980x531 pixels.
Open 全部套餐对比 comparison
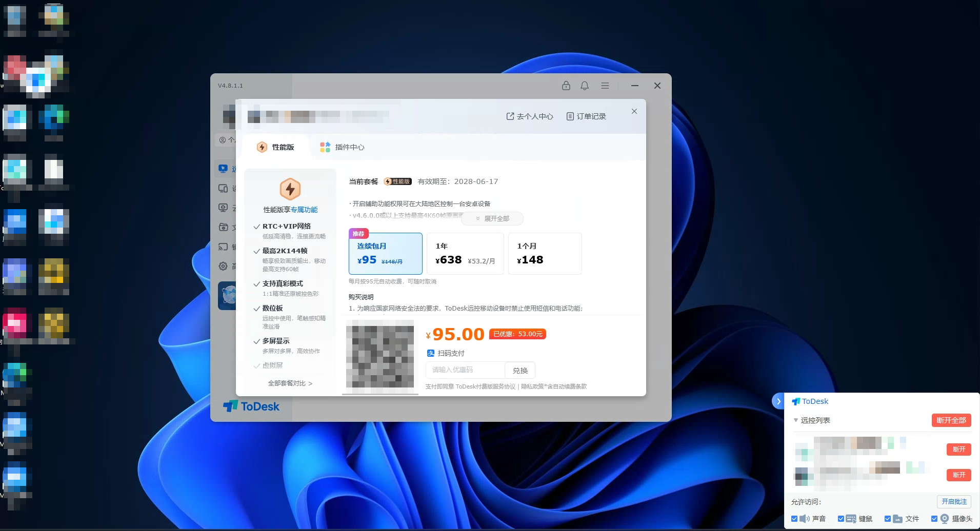click(290, 383)
